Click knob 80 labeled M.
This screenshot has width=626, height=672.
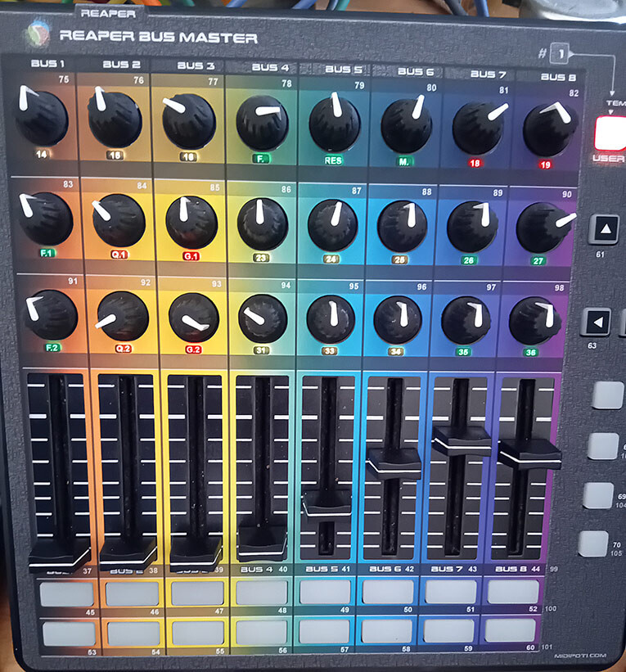pyautogui.click(x=406, y=125)
